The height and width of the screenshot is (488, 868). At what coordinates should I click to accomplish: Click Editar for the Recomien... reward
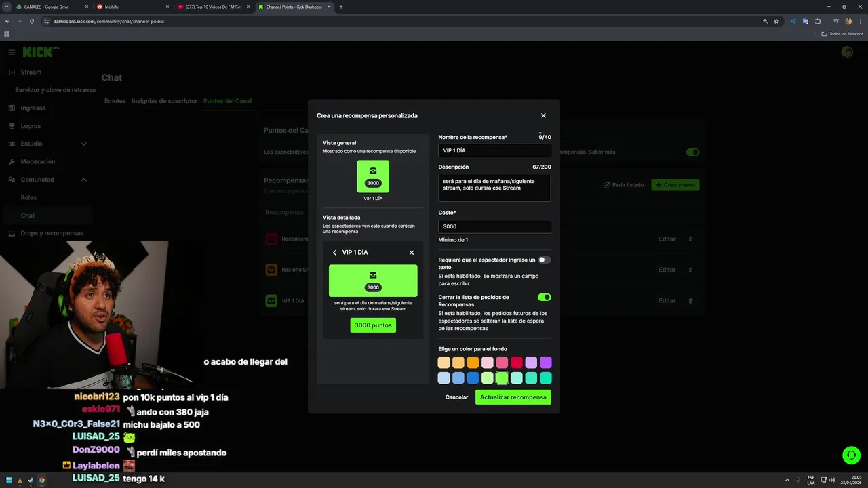click(667, 239)
